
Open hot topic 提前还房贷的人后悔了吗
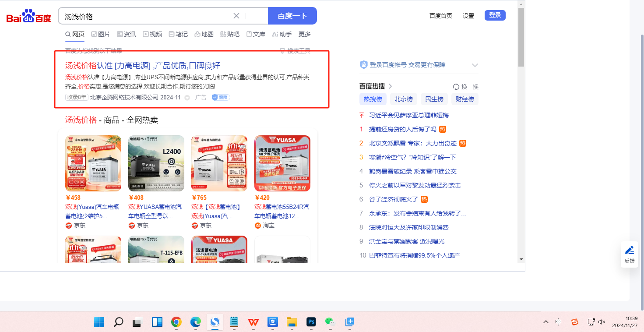click(403, 129)
